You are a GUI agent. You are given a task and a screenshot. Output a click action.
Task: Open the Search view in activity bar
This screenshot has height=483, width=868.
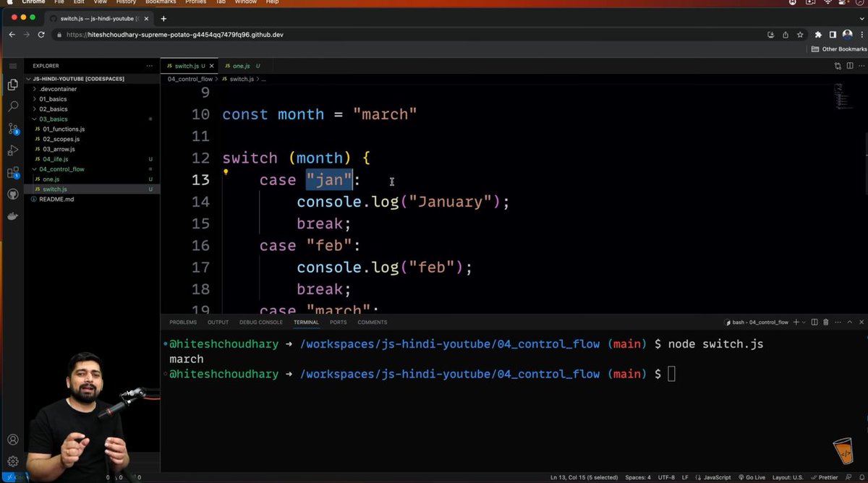12,106
